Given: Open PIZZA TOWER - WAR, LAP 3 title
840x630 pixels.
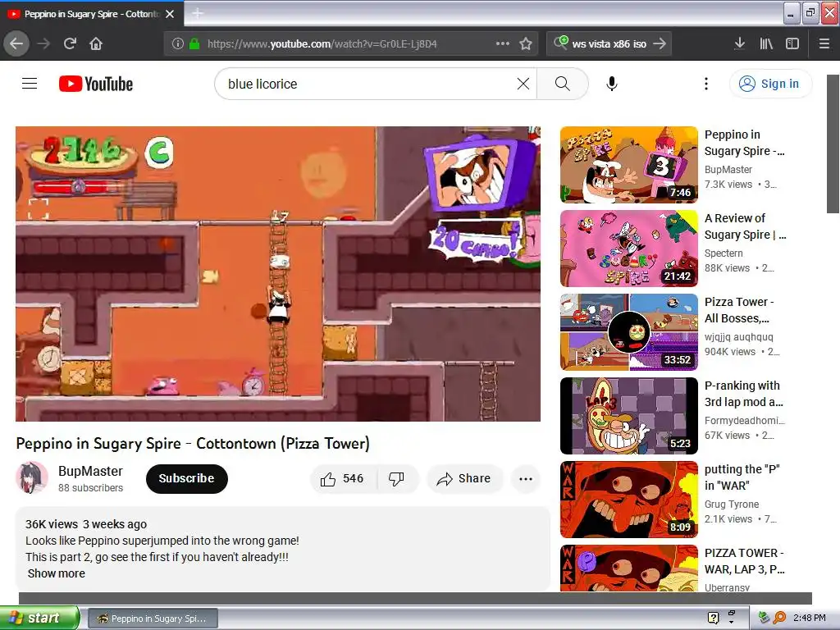Looking at the screenshot, I should [745, 561].
